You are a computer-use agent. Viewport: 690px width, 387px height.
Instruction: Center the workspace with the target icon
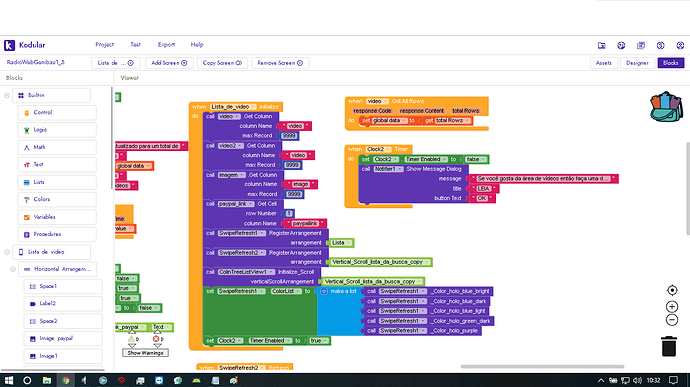(x=672, y=290)
